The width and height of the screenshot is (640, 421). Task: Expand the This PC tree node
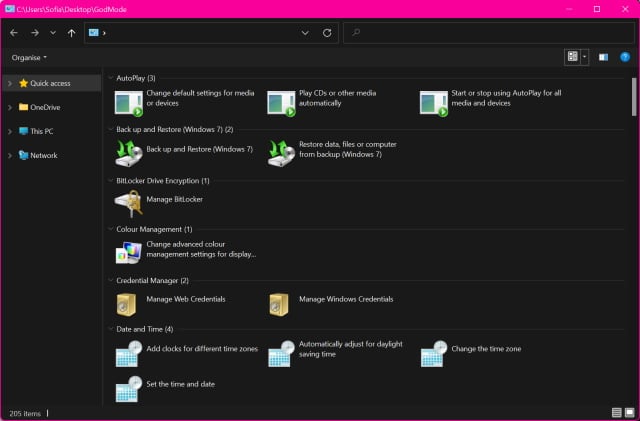point(9,131)
